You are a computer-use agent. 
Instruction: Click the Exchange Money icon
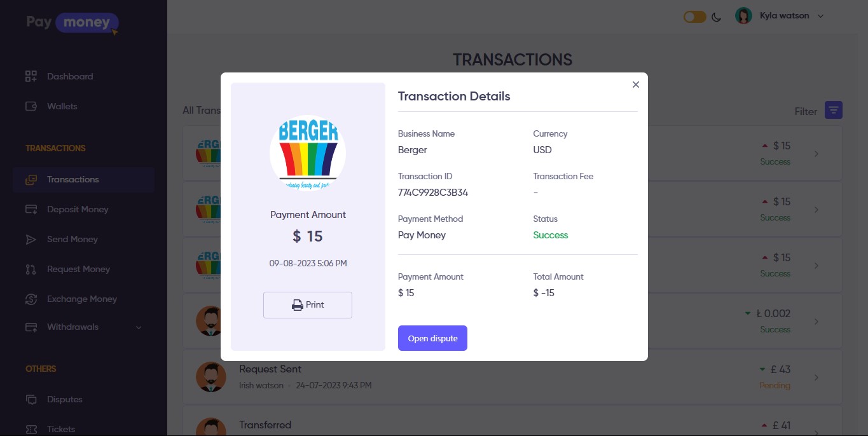(31, 299)
